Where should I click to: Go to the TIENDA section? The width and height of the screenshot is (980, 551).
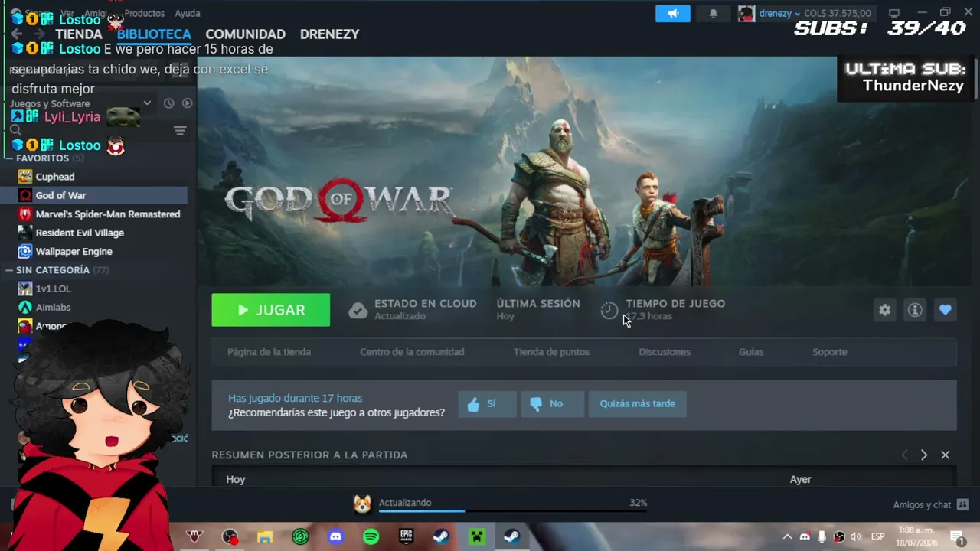79,34
